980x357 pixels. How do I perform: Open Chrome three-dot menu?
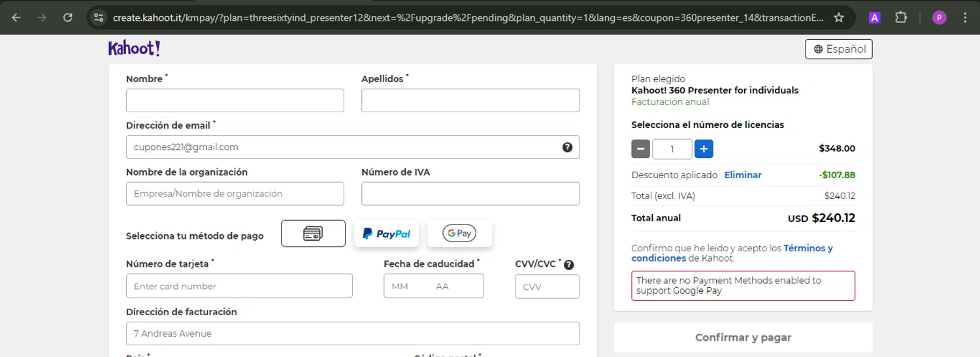click(x=965, y=18)
